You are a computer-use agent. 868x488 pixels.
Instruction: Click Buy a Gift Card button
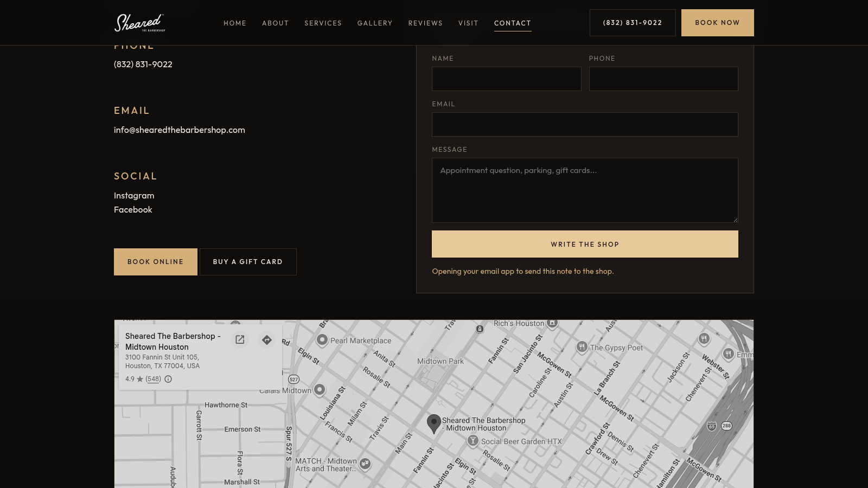(x=248, y=262)
